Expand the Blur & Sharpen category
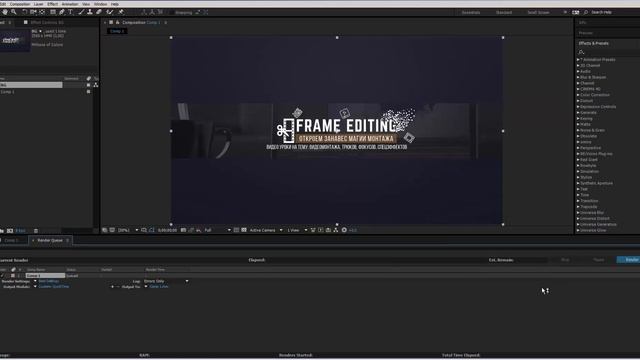The image size is (640, 360). (x=578, y=77)
